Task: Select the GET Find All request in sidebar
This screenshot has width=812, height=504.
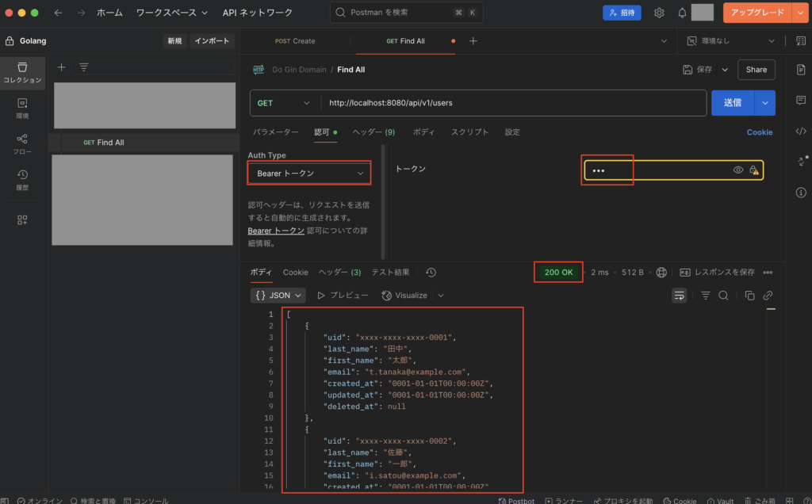Action: (144, 143)
